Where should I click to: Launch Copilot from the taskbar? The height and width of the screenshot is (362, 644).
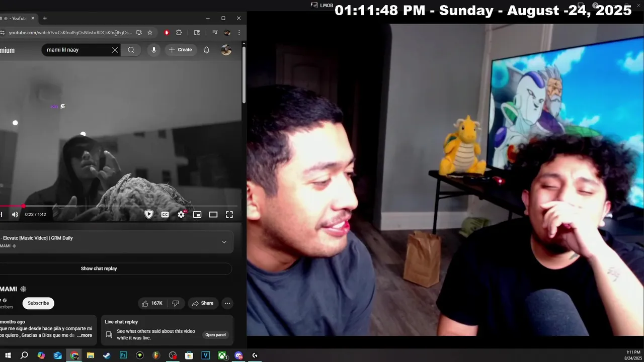(x=41, y=355)
